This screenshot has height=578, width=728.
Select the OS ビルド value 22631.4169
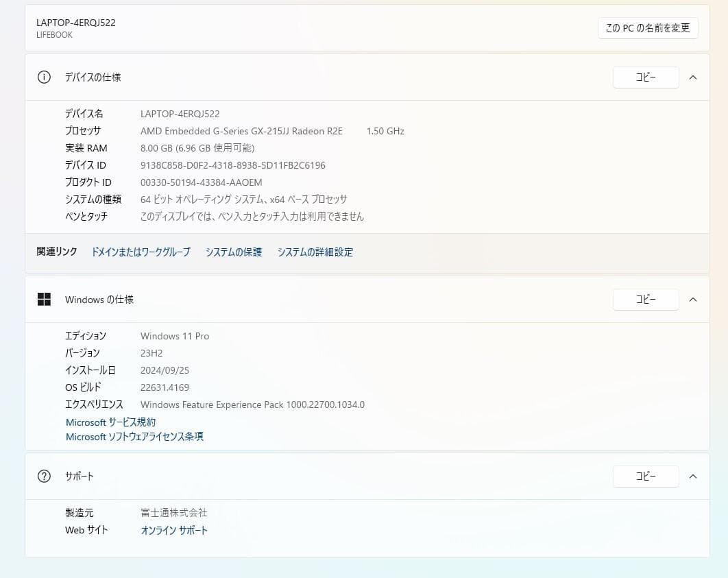pos(165,387)
